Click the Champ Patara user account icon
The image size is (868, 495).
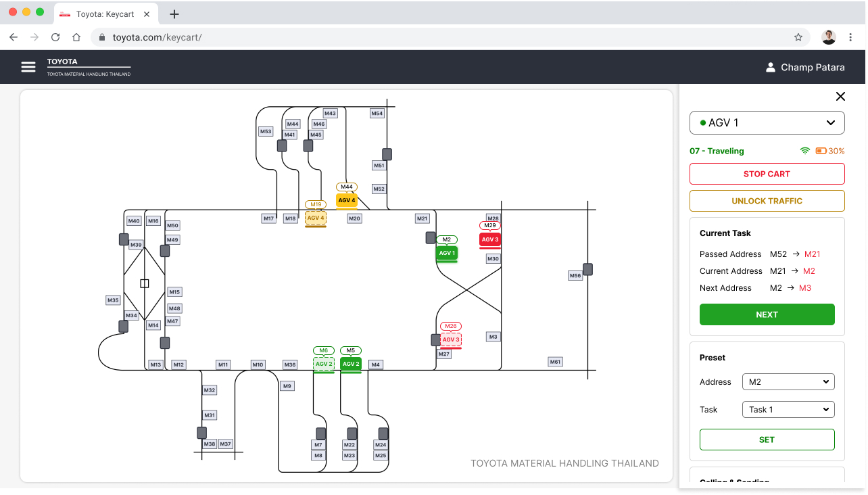(x=771, y=67)
